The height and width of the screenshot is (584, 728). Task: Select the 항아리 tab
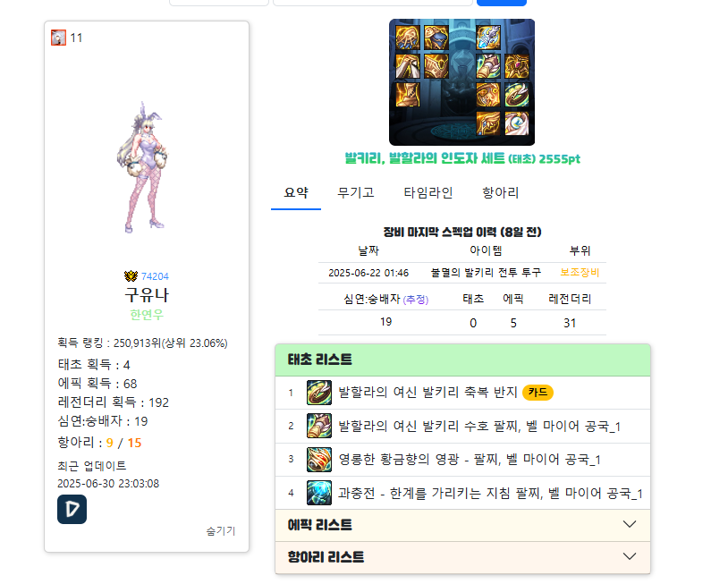(x=500, y=192)
